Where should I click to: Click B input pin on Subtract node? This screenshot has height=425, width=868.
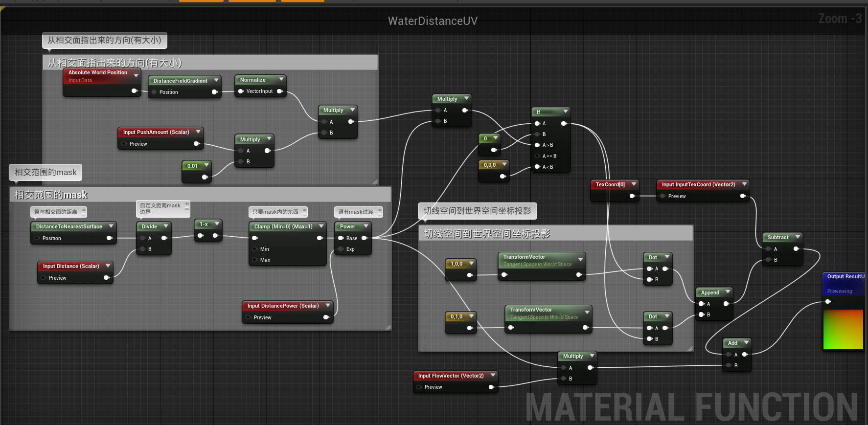[769, 260]
